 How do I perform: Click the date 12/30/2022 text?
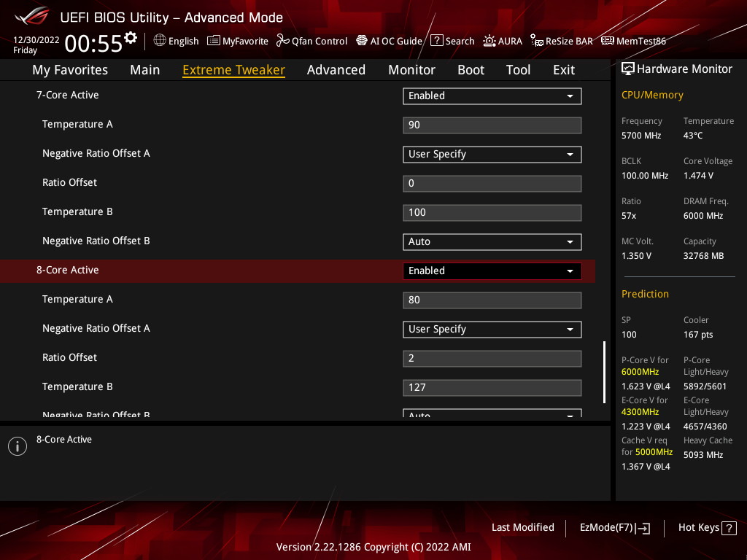tap(36, 40)
